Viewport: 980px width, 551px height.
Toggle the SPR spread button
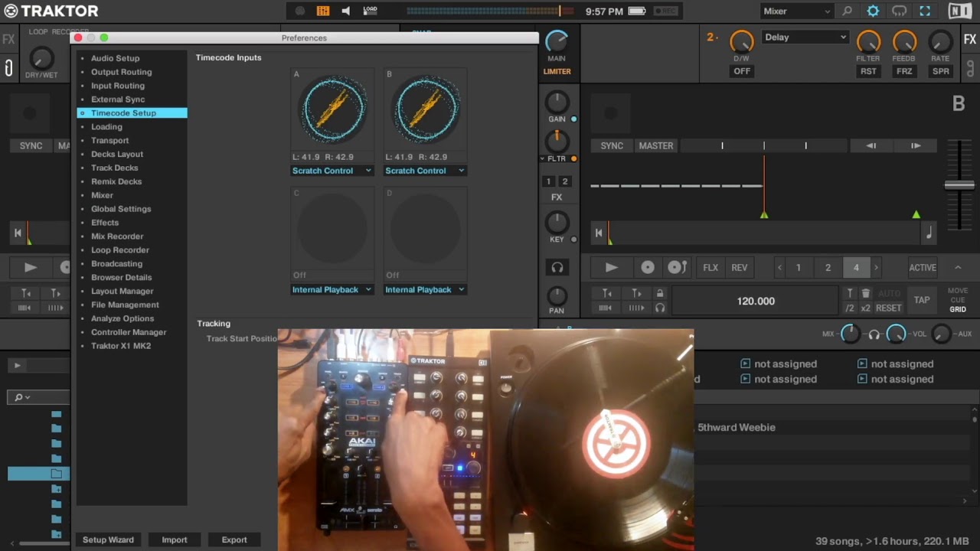tap(941, 71)
